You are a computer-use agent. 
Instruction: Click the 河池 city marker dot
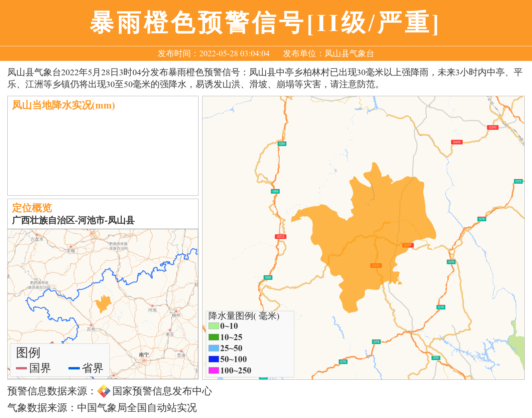click(152, 306)
